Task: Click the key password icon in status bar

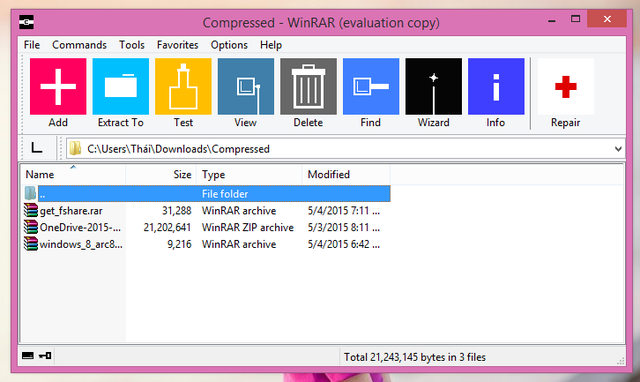Action: 45,356
